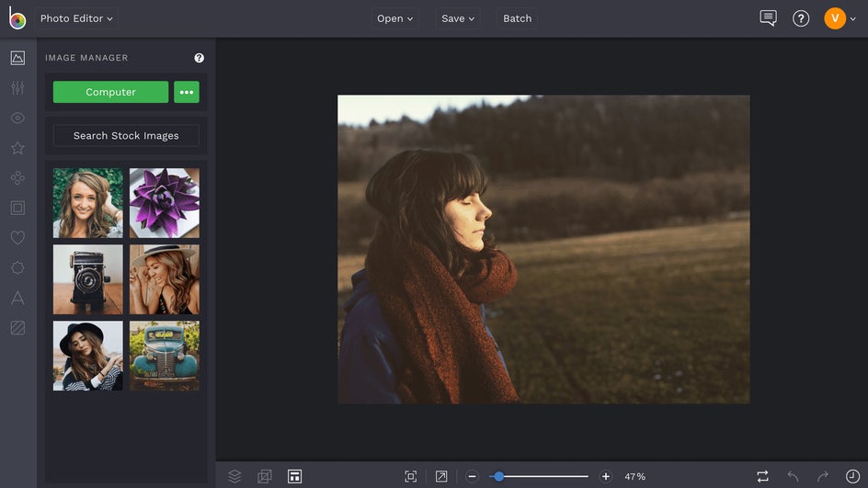Upload an image using Computer button
Viewport: 868px width, 488px height.
110,92
